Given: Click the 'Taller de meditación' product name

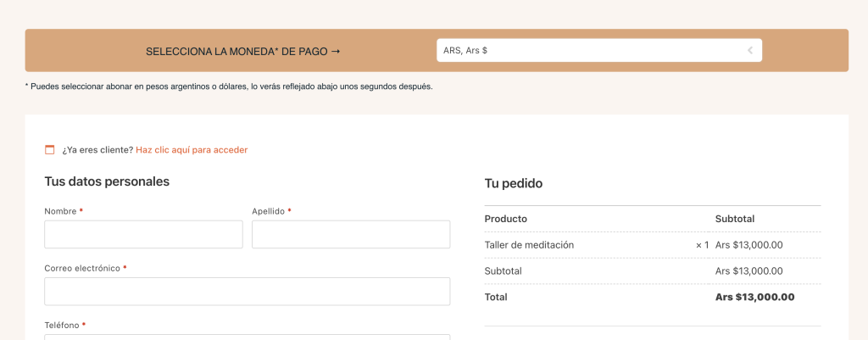Looking at the screenshot, I should (529, 245).
